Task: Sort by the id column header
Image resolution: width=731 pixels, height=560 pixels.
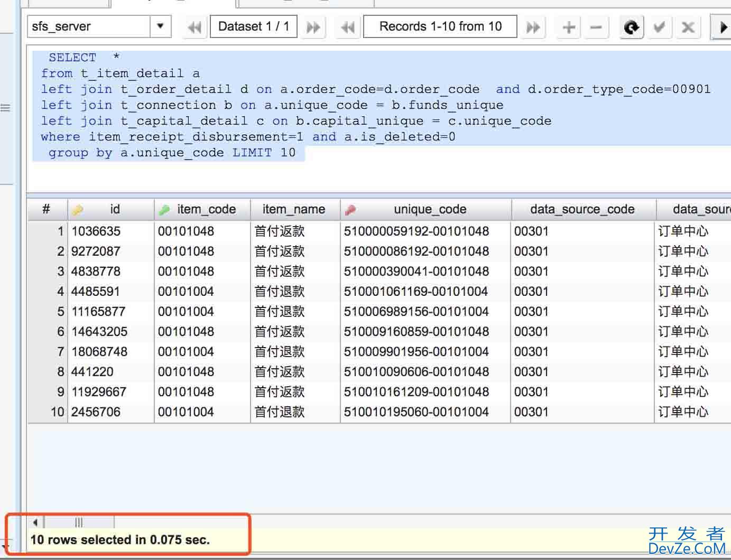Action: (111, 210)
